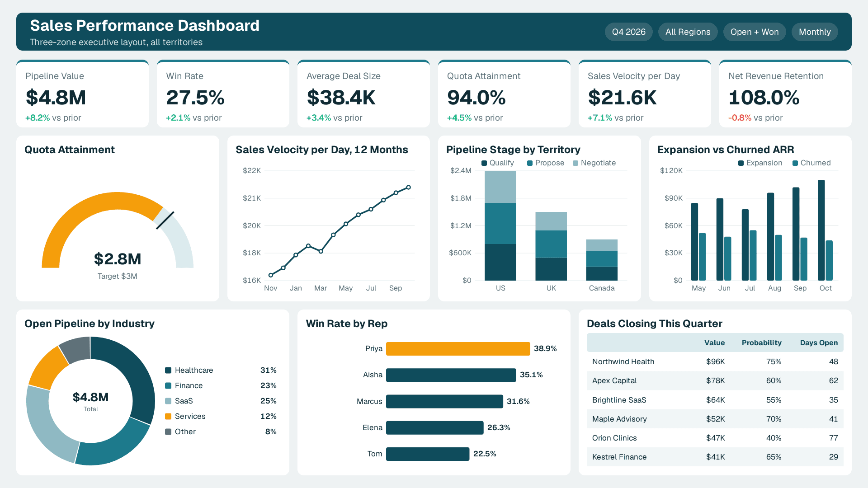This screenshot has height=488, width=868.
Task: Select the Maple Advisory deal row
Action: point(715,419)
